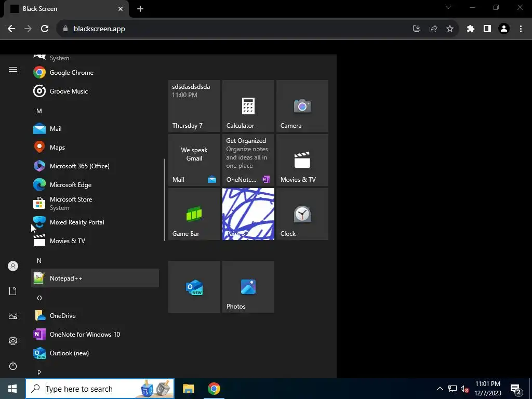Open File Explorer from the taskbar
This screenshot has width=532, height=399.
tap(188, 389)
